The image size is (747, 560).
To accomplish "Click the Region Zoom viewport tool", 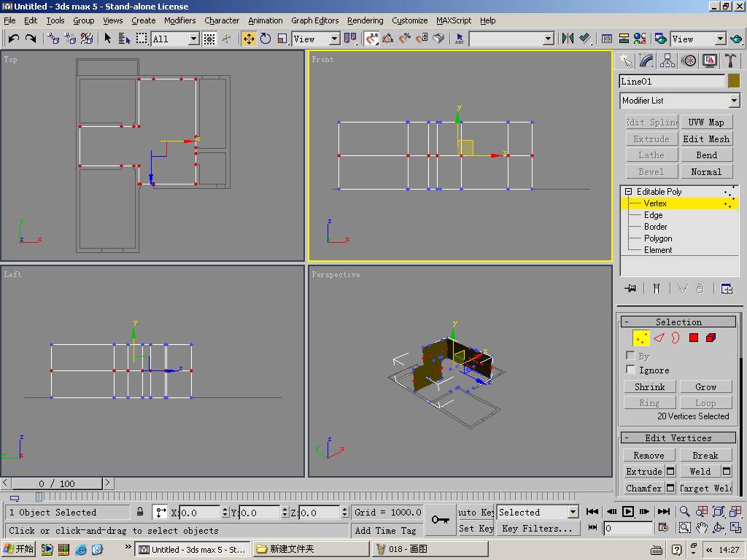I will [684, 528].
